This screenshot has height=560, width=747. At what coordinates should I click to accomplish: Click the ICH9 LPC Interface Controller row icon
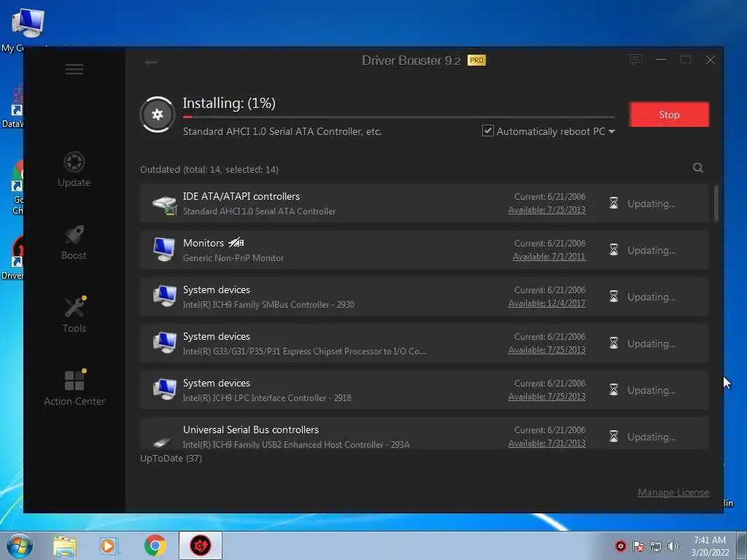(x=164, y=389)
